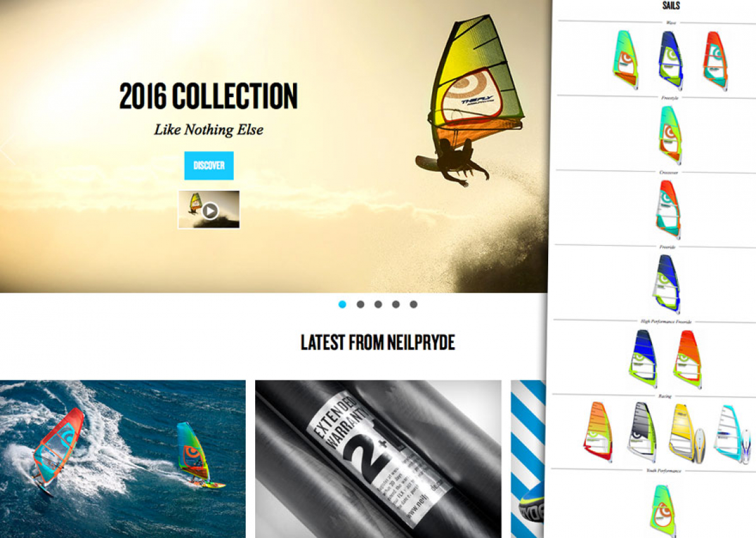
Task: Open the blue Wave sail icon
Action: [671, 59]
